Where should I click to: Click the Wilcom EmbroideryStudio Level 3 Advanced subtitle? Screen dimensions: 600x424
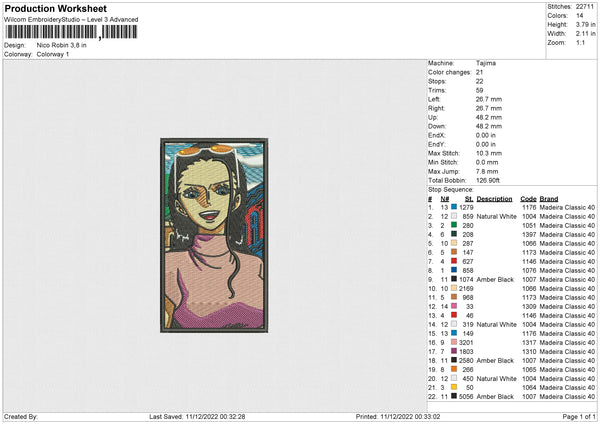click(x=71, y=20)
